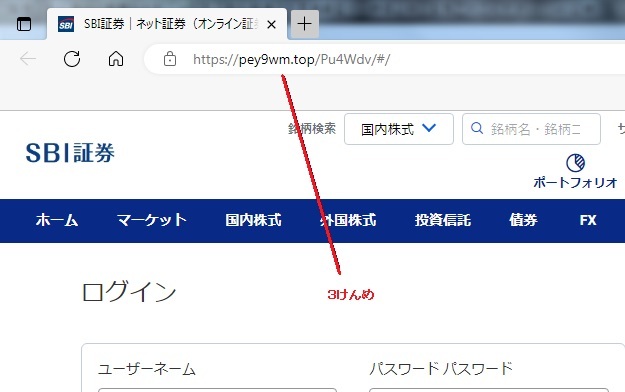Open the 投資信託 navigation item
Viewport: 625px width, 392px height.
pyautogui.click(x=443, y=220)
